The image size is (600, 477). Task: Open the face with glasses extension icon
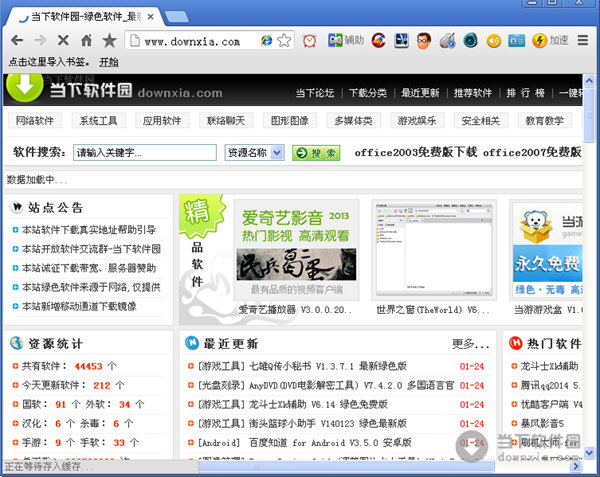[x=424, y=41]
